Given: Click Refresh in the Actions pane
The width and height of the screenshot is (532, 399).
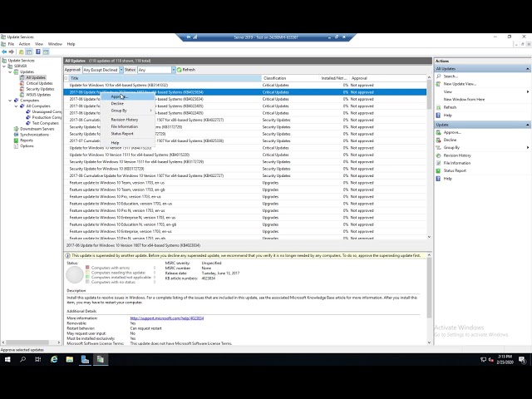Looking at the screenshot, I should pyautogui.click(x=450, y=107).
